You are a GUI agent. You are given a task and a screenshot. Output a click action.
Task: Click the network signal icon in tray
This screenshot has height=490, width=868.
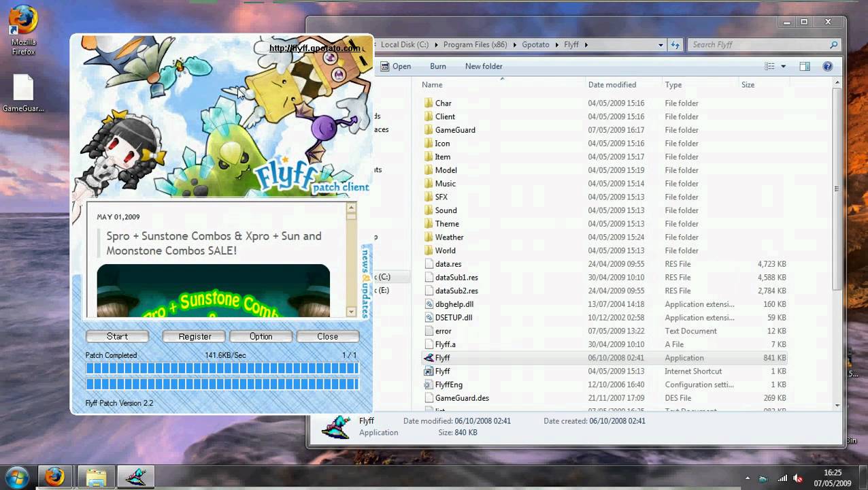pos(782,478)
